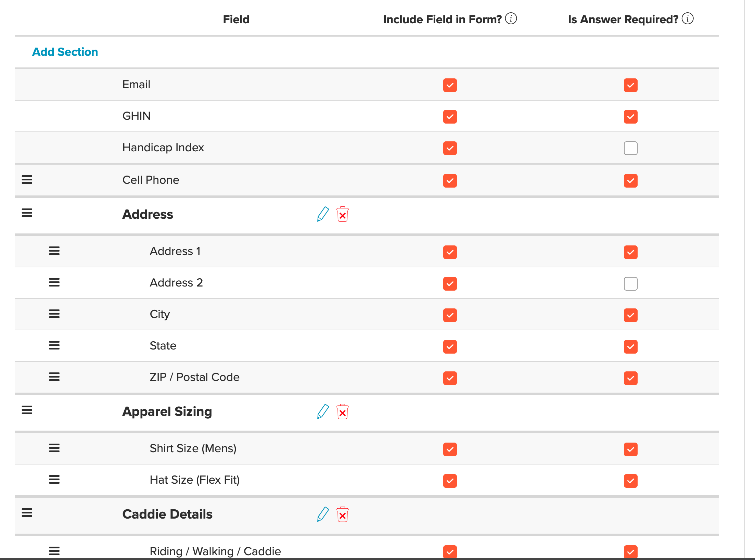Click the City row drag handle
This screenshot has height=560, width=755.
point(54,314)
